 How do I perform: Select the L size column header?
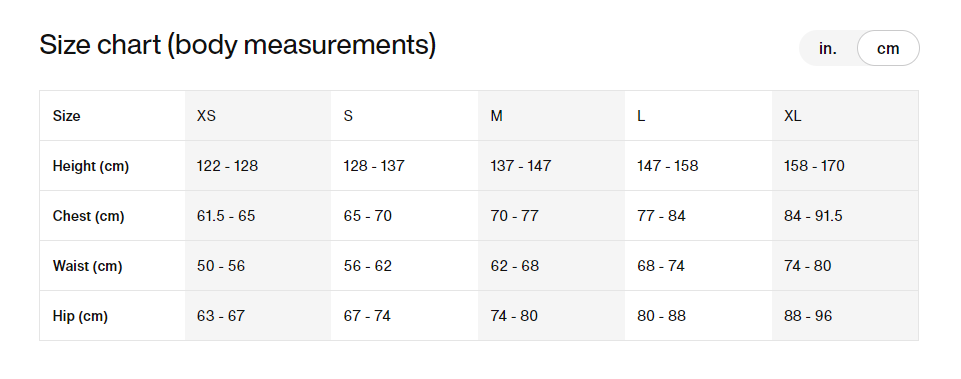click(x=699, y=116)
